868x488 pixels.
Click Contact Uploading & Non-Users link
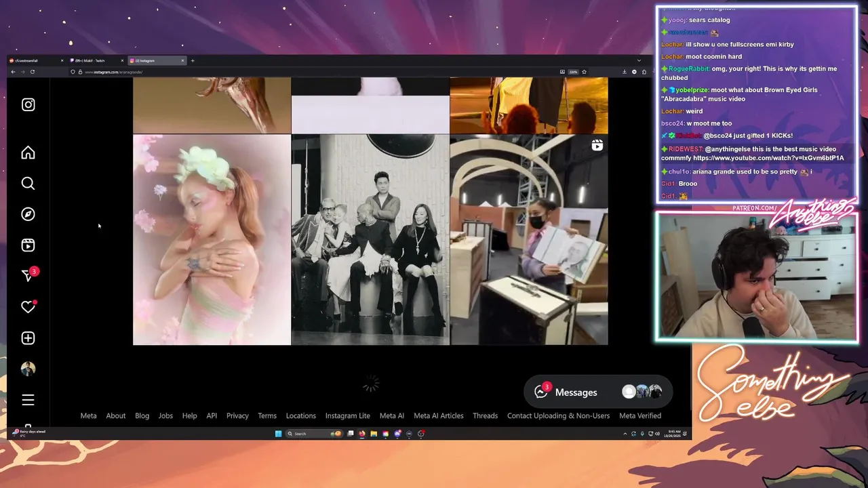[x=558, y=415]
